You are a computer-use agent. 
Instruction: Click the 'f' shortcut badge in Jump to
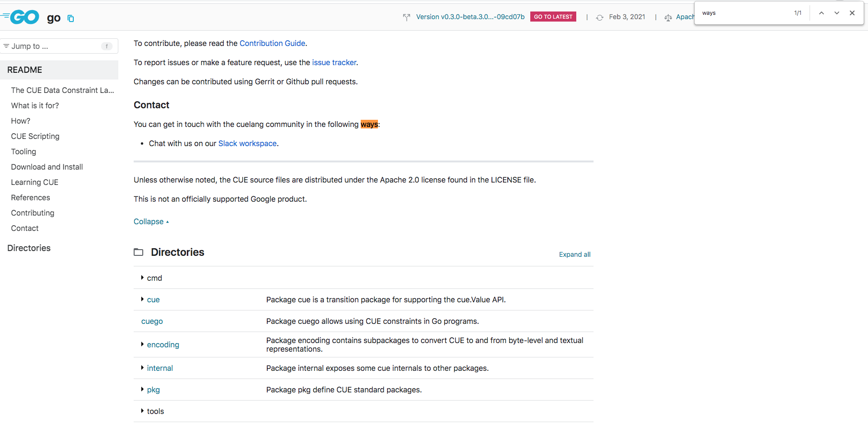coord(106,46)
